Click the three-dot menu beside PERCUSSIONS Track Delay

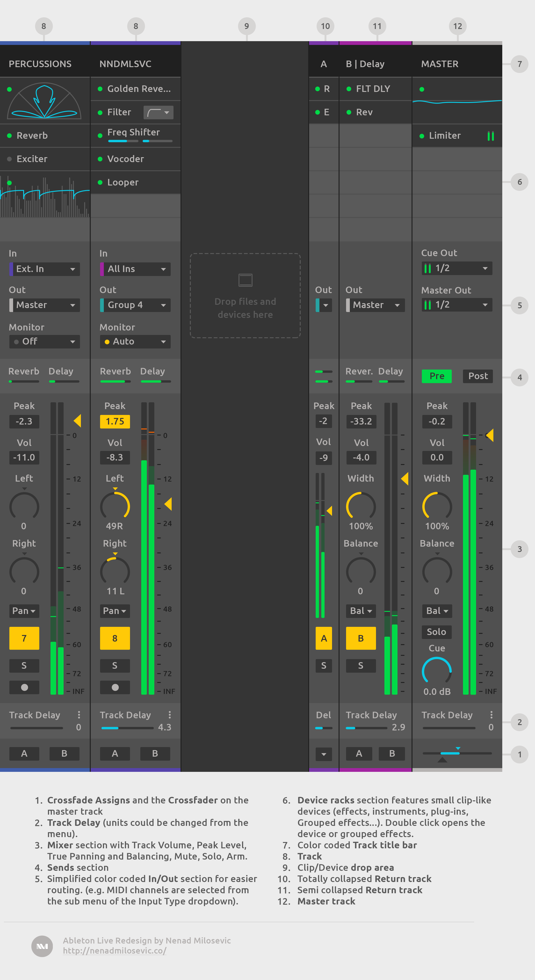[79, 715]
